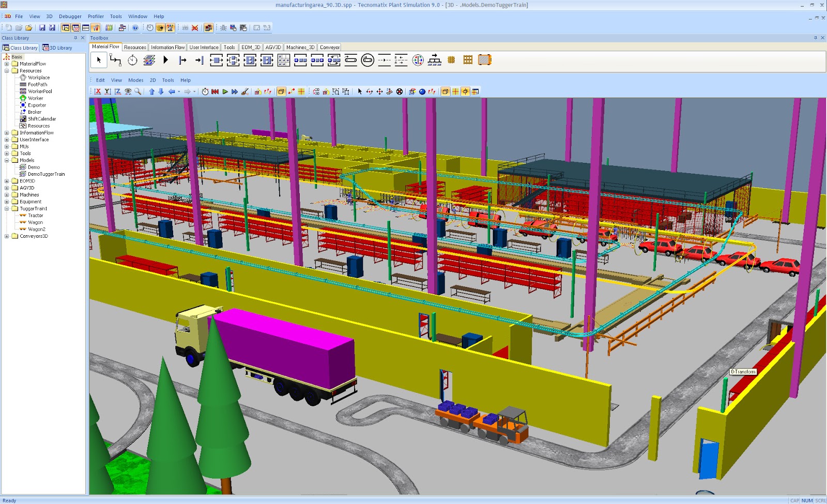
Task: Expand the Conveyors3D folder
Action: point(7,236)
